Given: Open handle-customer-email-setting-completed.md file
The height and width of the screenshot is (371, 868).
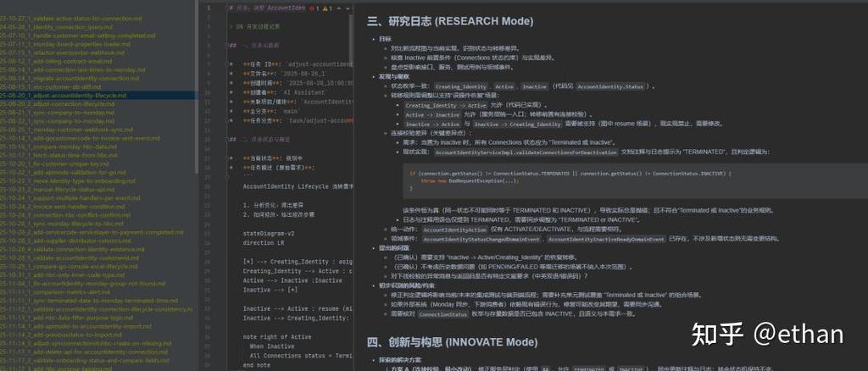Looking at the screenshot, I should (78, 36).
